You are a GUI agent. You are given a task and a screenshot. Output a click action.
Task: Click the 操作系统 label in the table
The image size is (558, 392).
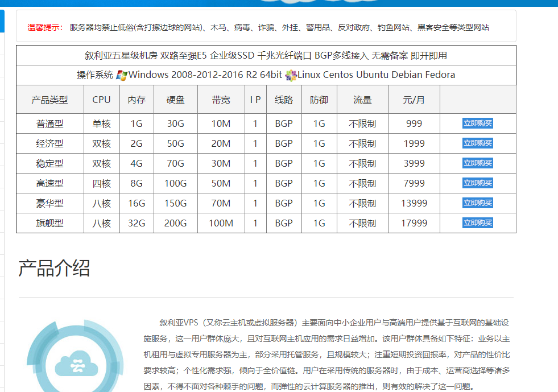(x=95, y=75)
